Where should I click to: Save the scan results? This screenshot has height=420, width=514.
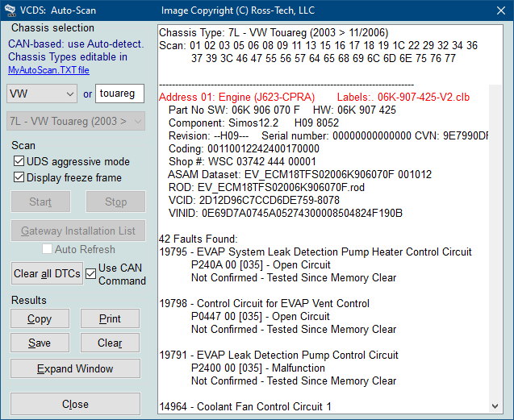click(40, 343)
